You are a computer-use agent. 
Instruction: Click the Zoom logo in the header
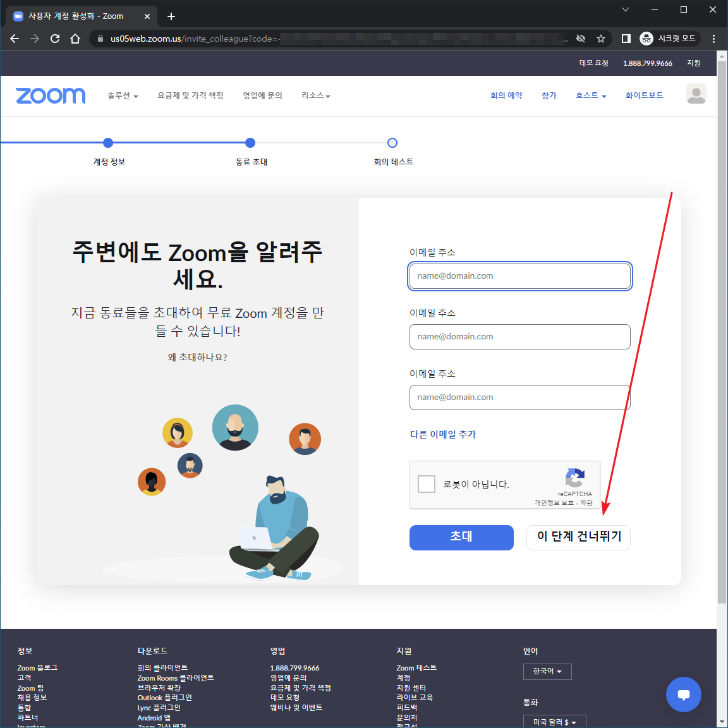[x=51, y=95]
